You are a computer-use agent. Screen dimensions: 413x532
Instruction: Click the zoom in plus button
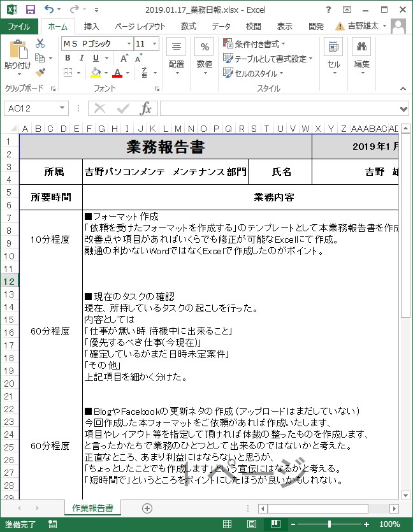pyautogui.click(x=366, y=524)
